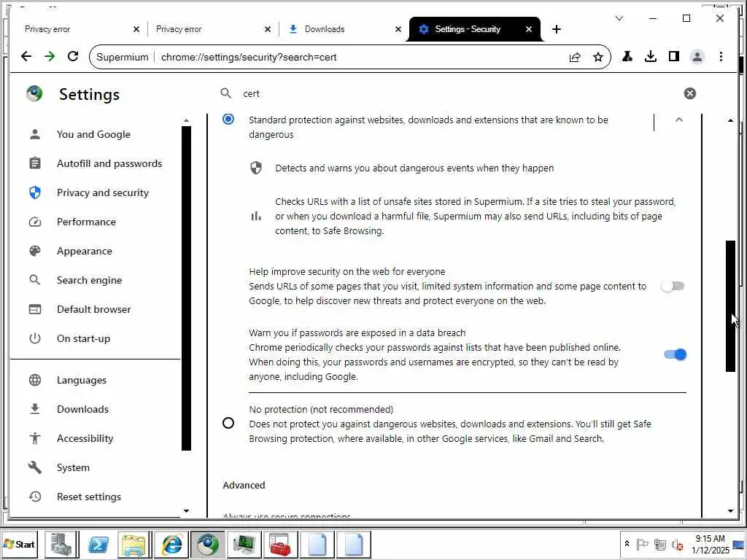Click muted volume tray icon

677,544
